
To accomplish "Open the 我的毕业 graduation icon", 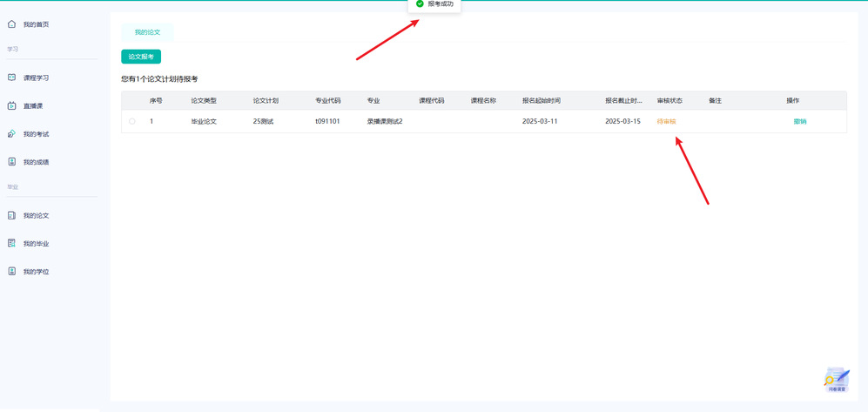I will tap(11, 243).
